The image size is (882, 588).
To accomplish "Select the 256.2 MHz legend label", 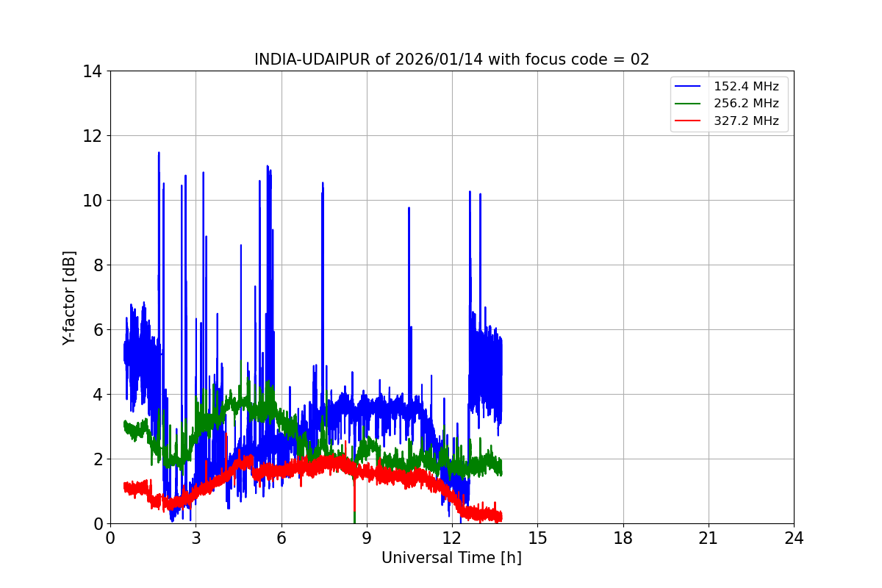I will [746, 104].
